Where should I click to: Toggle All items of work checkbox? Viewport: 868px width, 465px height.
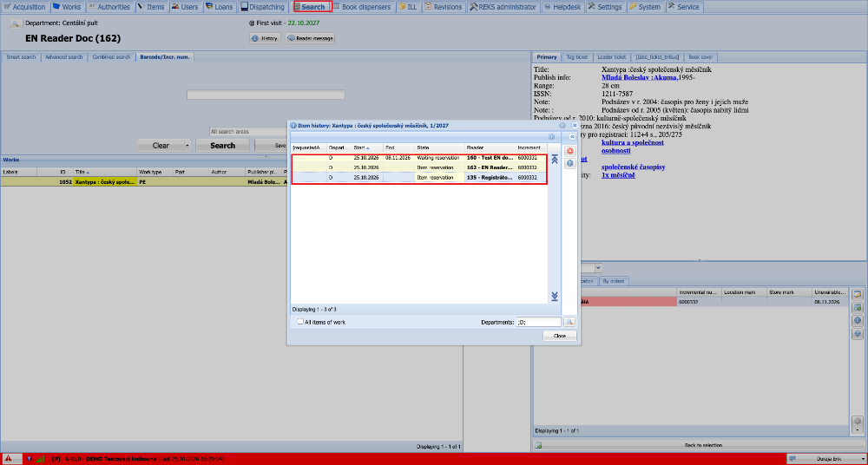tap(300, 322)
